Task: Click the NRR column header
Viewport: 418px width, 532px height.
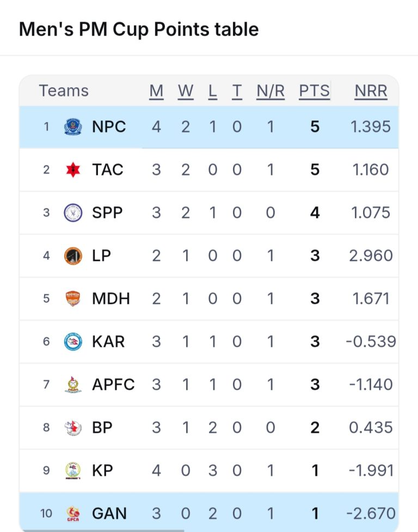Action: click(x=371, y=91)
